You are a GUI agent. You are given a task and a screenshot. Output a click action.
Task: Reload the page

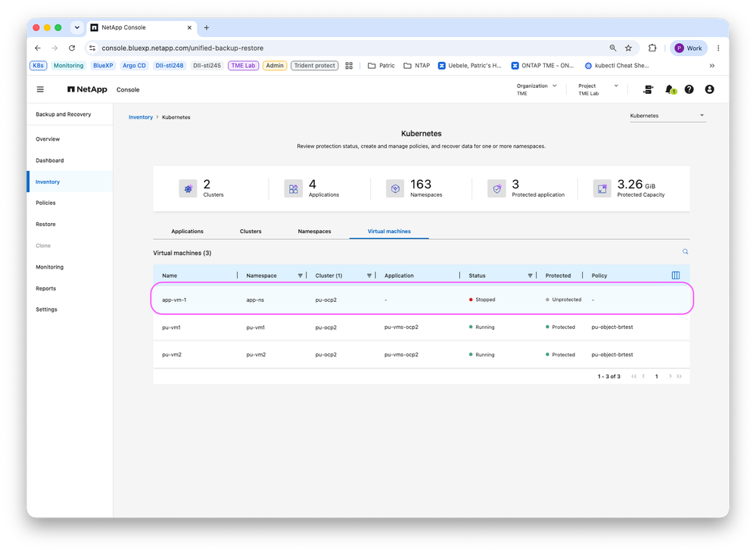(x=72, y=48)
